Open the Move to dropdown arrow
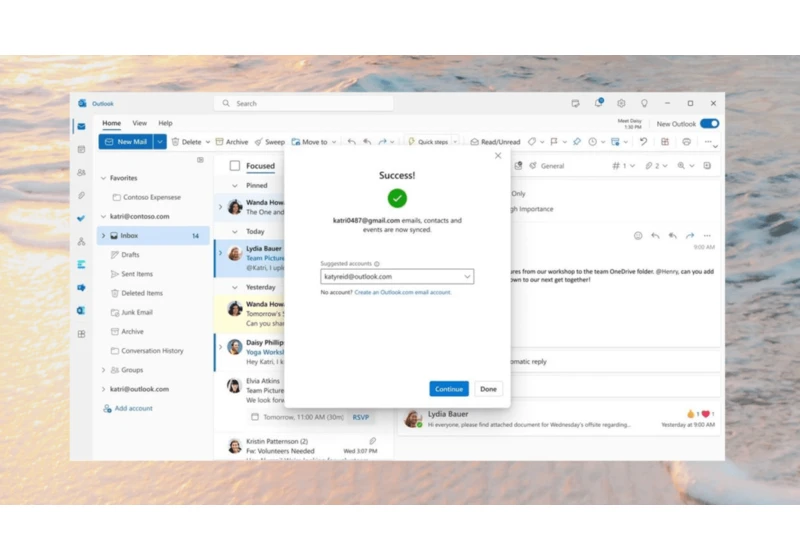The width and height of the screenshot is (800, 560). [334, 142]
